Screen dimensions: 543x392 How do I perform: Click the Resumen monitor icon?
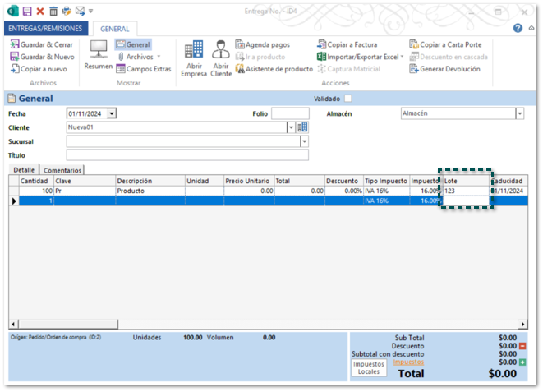pyautogui.click(x=98, y=49)
